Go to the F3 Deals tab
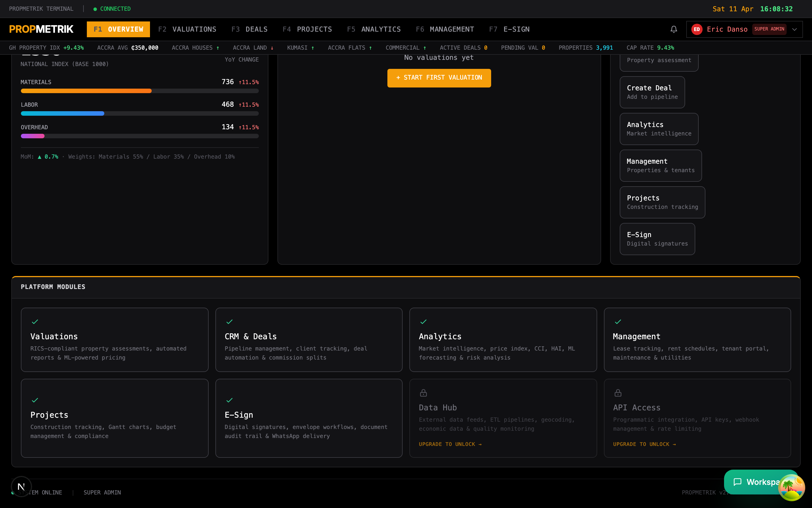The image size is (812, 508). coord(249,29)
